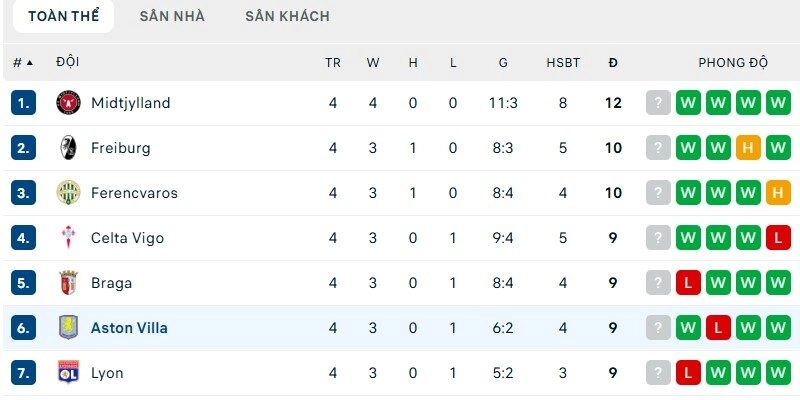This screenshot has width=800, height=400.
Task: Click the Braga club crest icon
Action: (x=67, y=283)
